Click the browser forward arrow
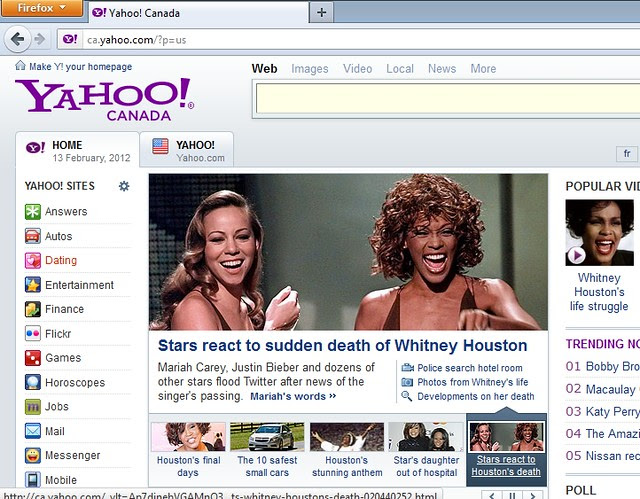This screenshot has height=499, width=640. [40, 39]
